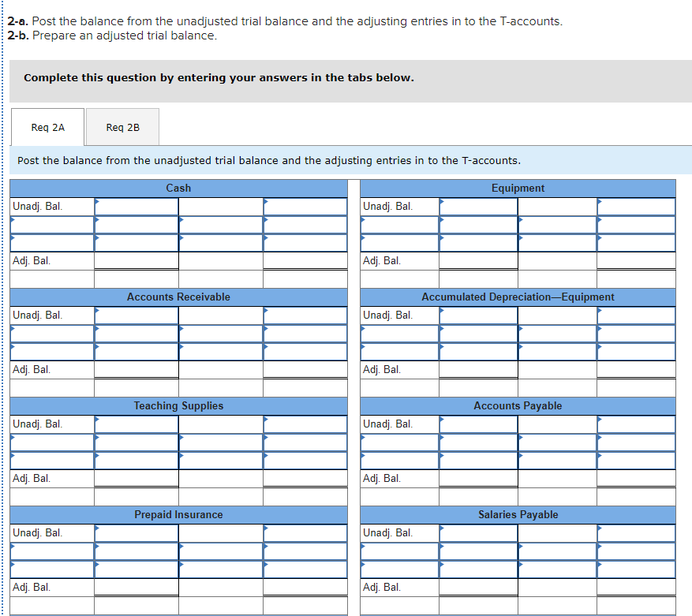Click Salaries Payable Unadj. Bal. credit amount field

(x=636, y=533)
